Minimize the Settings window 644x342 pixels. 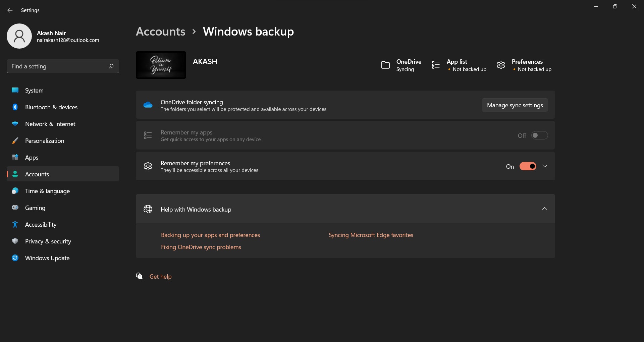(596, 6)
